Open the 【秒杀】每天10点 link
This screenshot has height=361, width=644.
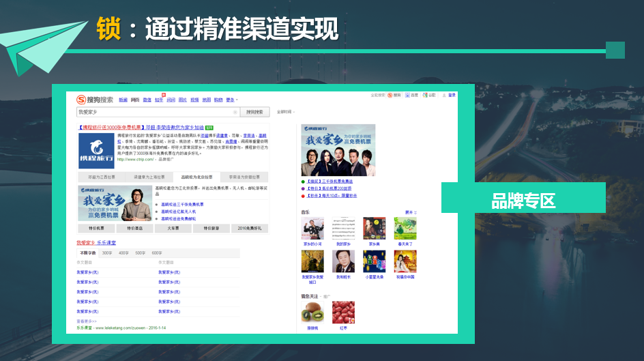pos(332,197)
